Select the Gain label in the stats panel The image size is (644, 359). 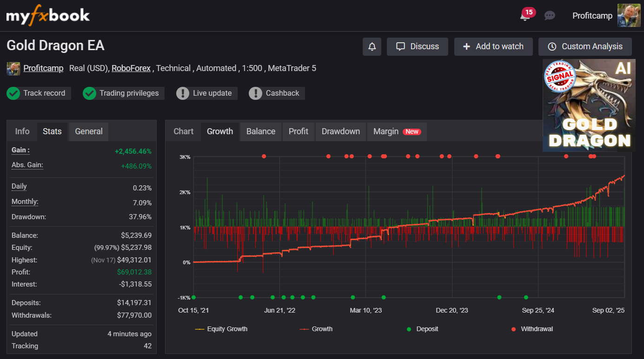[20, 150]
